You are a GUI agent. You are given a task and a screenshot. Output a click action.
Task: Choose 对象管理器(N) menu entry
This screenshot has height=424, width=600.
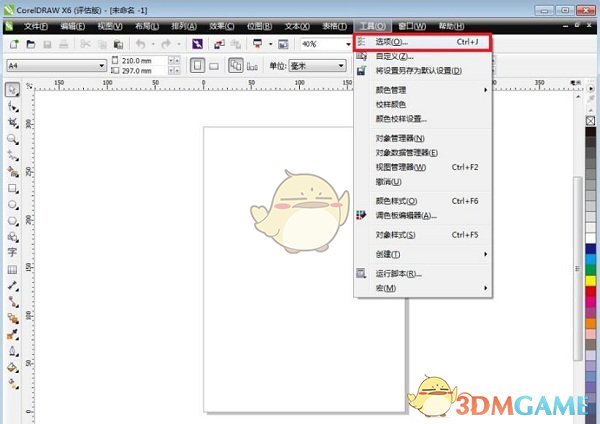pyautogui.click(x=423, y=139)
